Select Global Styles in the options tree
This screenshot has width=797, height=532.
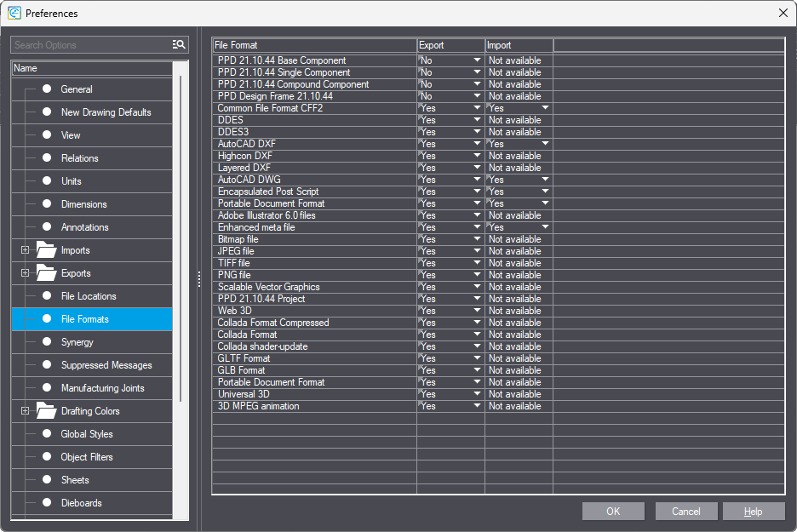87,434
